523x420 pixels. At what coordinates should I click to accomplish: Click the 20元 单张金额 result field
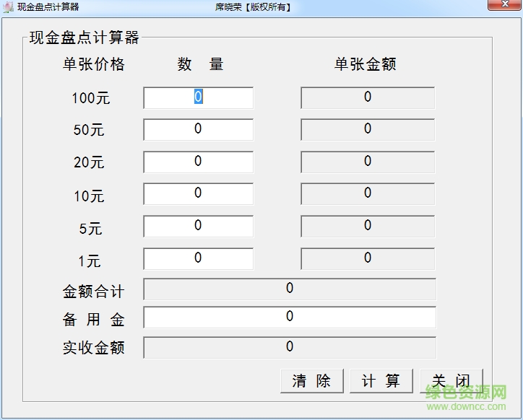coord(368,162)
